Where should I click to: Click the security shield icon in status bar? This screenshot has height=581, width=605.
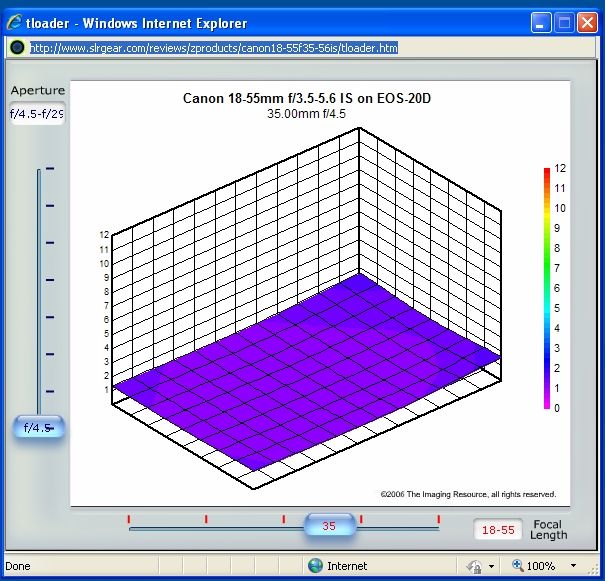pyautogui.click(x=474, y=566)
